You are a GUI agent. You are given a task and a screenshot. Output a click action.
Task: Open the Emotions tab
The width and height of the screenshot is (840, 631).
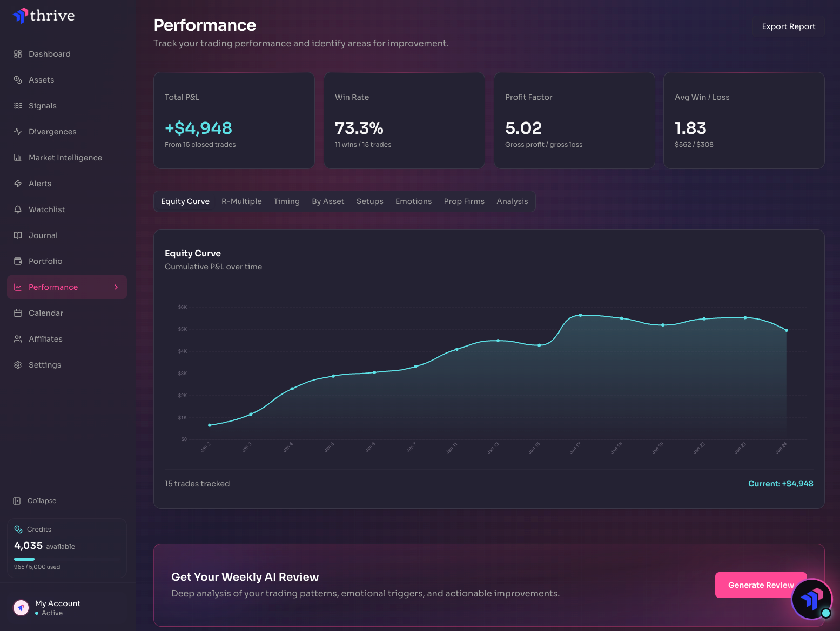(413, 201)
